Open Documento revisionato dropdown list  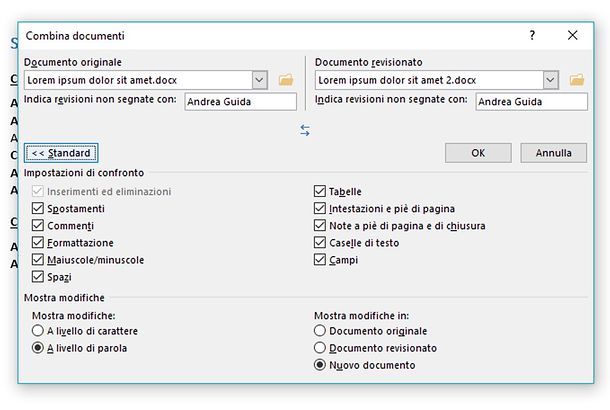pos(551,80)
